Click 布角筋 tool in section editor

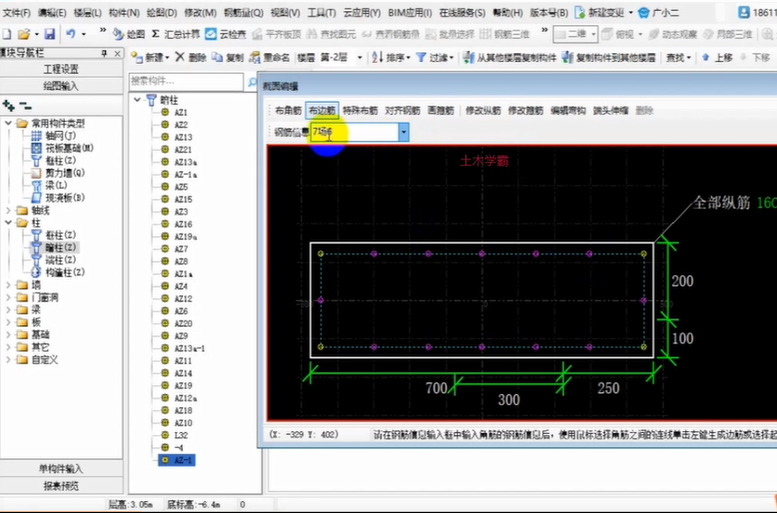(288, 111)
